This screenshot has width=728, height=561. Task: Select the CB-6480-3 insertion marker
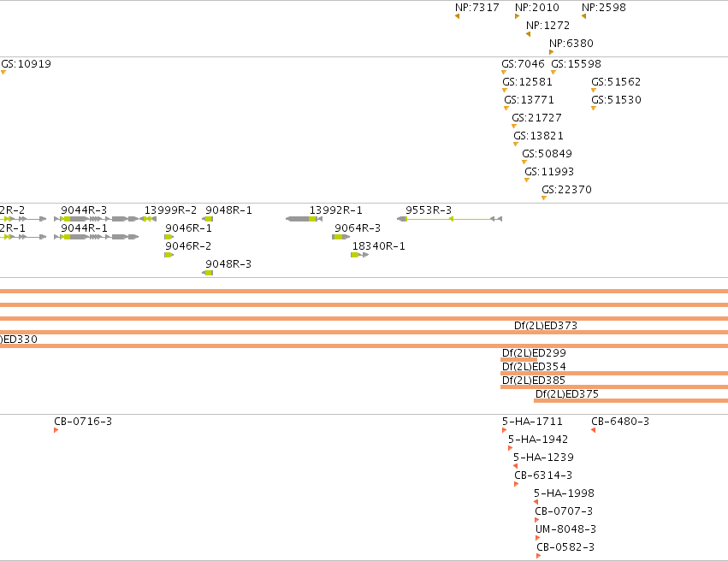[594, 430]
